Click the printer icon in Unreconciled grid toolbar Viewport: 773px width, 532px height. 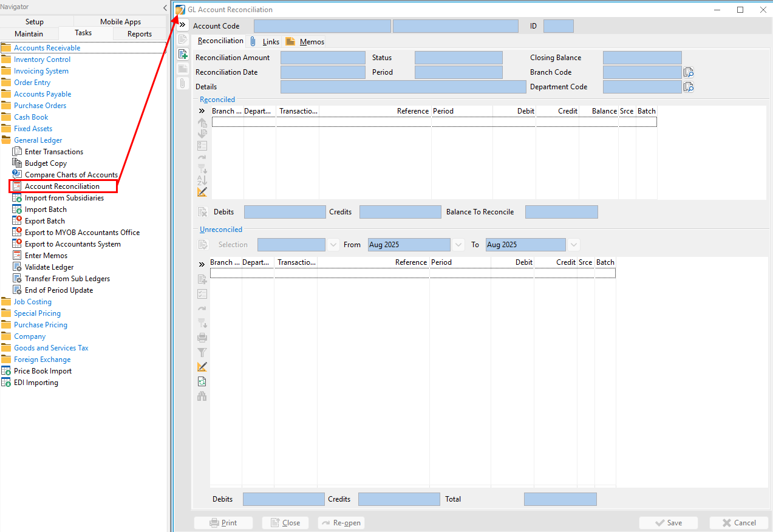tap(202, 338)
